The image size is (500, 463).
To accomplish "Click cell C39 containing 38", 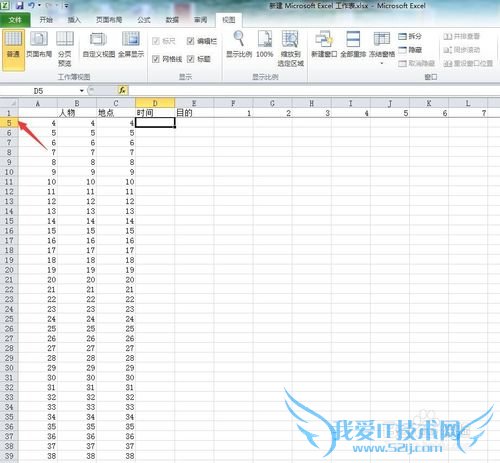I will click(116, 456).
